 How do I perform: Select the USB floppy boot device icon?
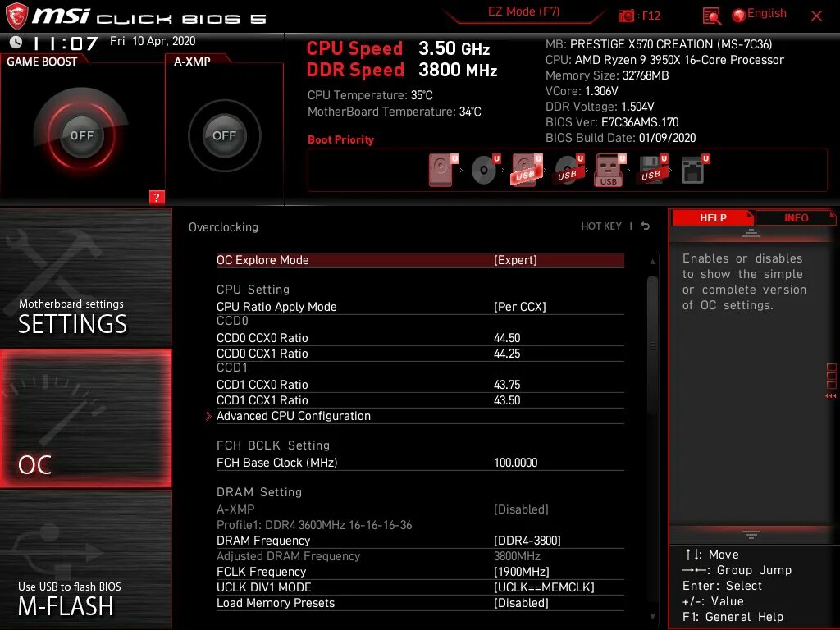tap(652, 171)
